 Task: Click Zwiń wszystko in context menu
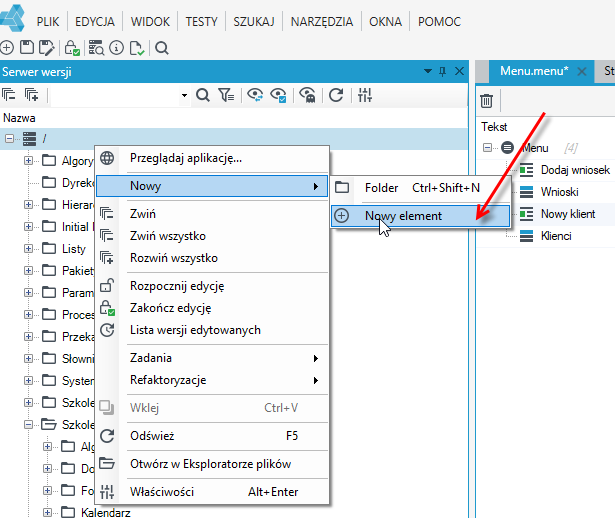click(212, 236)
